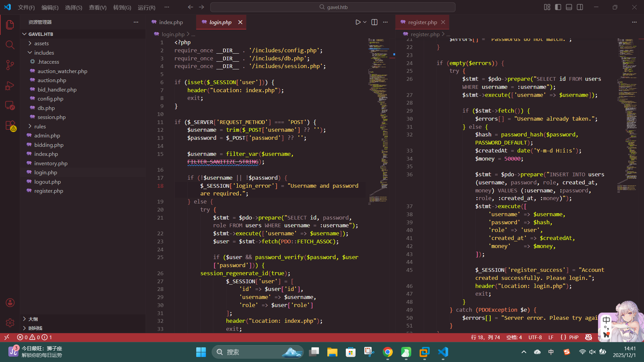Screen dimensions: 644x362
Task: Click the Run PHP file play button
Action: coord(358,22)
